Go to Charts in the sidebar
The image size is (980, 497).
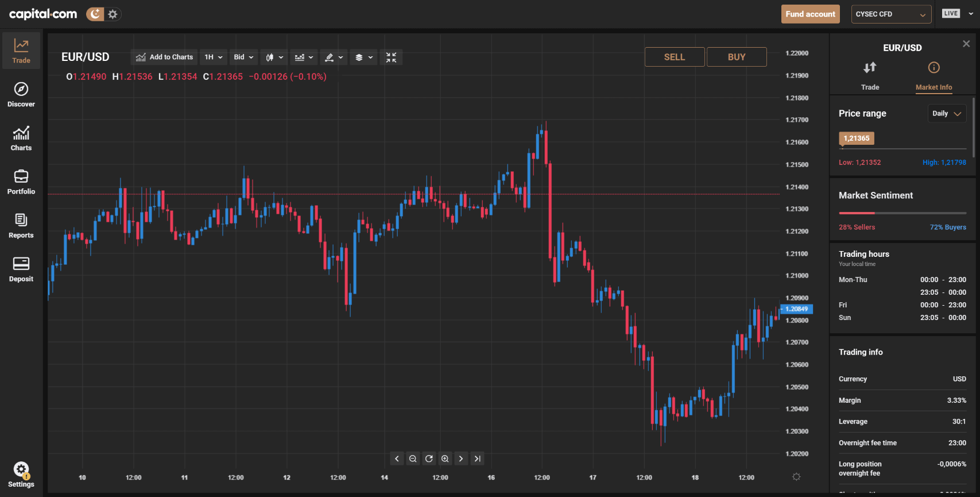point(21,138)
